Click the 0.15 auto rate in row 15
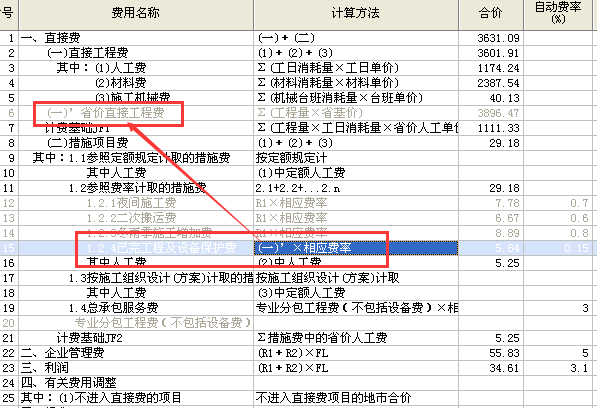The height and width of the screenshot is (408, 597). (x=576, y=248)
